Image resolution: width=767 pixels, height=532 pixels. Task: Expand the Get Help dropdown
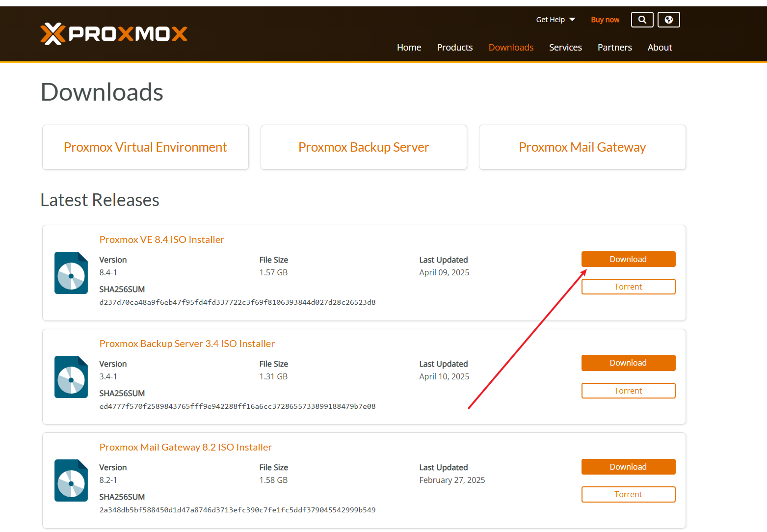(x=555, y=20)
